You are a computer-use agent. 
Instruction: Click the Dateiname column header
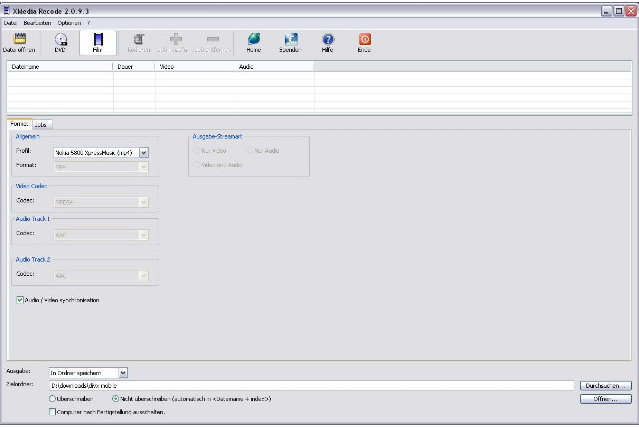[59, 66]
